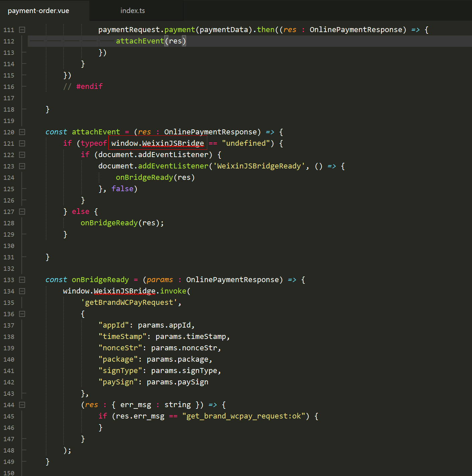472x476 pixels.
Task: Click "get_brand_wcpay_request:ok" string
Action: pyautogui.click(x=244, y=416)
